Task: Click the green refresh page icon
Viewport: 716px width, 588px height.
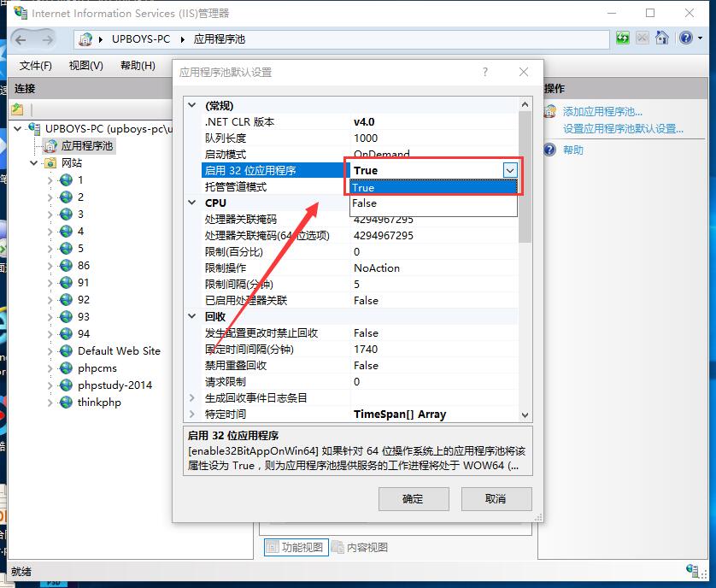Action: pos(622,38)
